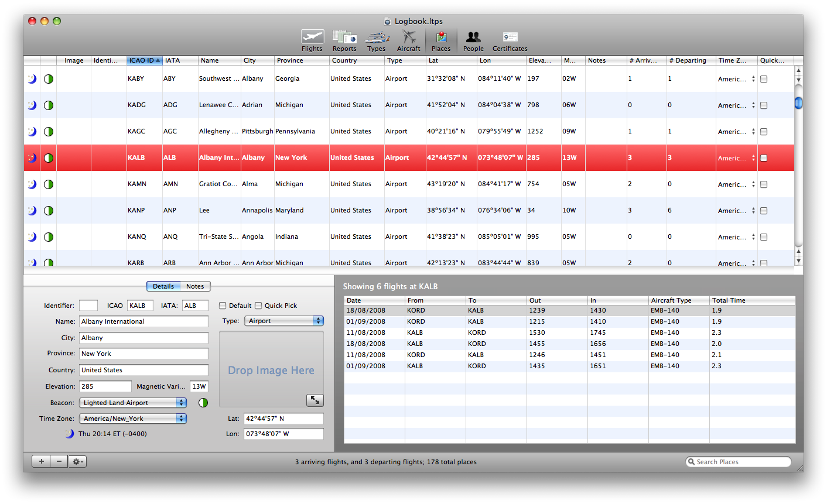Click the Elevation field showing 285
Screen dimensions: 827x504
(x=105, y=386)
